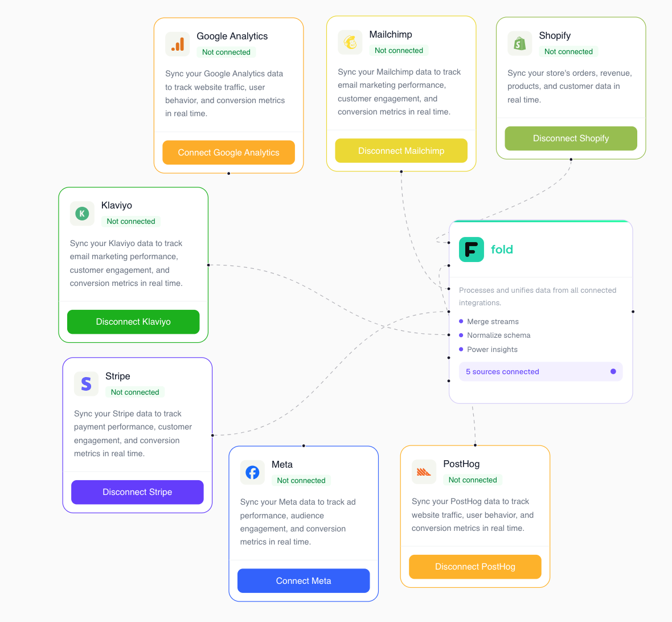672x622 pixels.
Task: Click Google Analytics Not connected badge
Action: click(x=226, y=52)
